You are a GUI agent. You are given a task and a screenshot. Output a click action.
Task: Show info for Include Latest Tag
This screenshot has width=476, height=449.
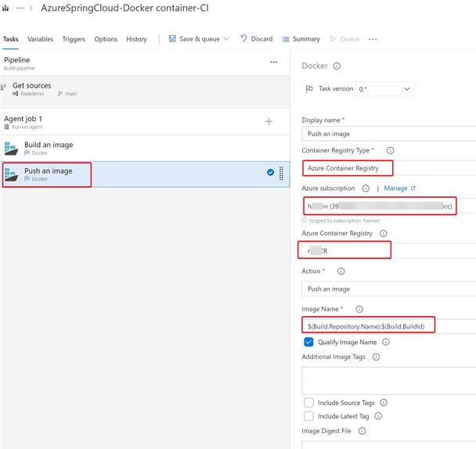coord(378,416)
